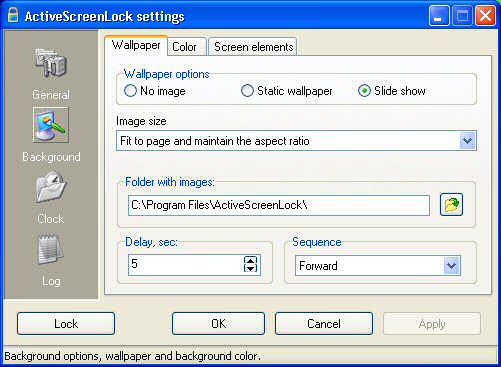Switch to the Color tab
Screen dimensions: 501x367
point(185,47)
